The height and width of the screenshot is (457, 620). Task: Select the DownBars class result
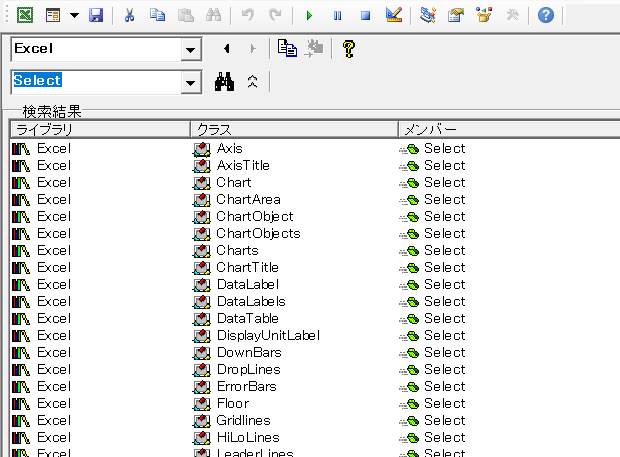tap(250, 353)
